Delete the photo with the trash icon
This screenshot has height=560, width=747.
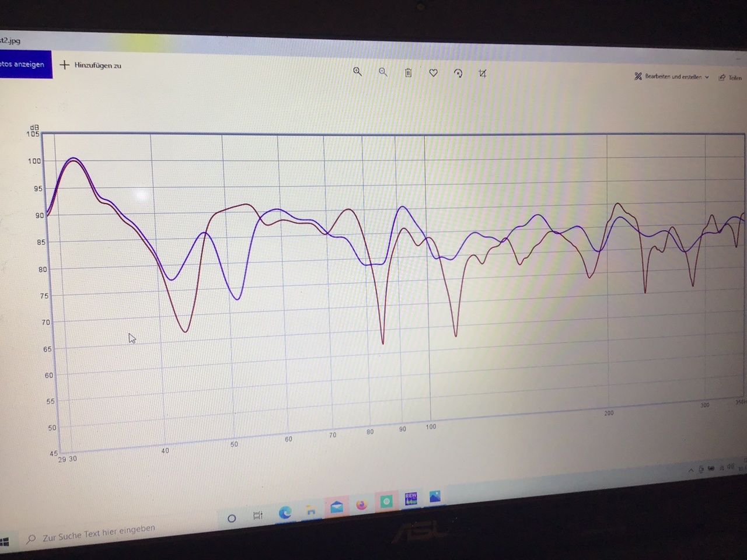408,73
